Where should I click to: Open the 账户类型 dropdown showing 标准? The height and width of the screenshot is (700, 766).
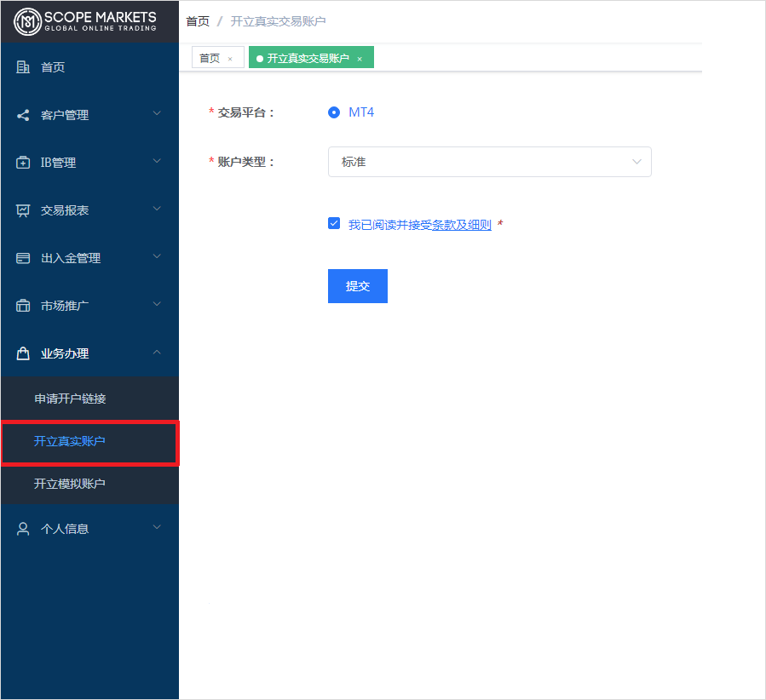tap(490, 162)
